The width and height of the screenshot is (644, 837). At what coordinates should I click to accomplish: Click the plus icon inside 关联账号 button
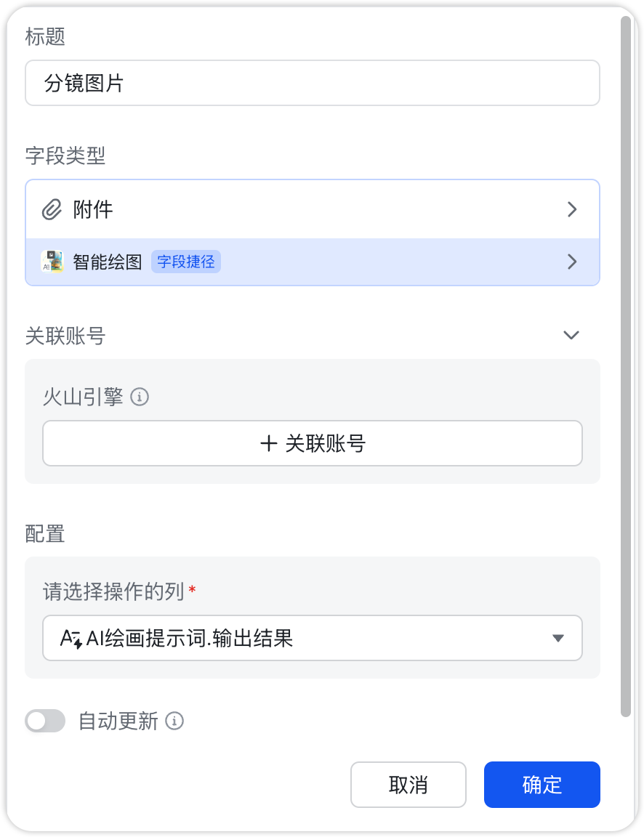point(269,442)
